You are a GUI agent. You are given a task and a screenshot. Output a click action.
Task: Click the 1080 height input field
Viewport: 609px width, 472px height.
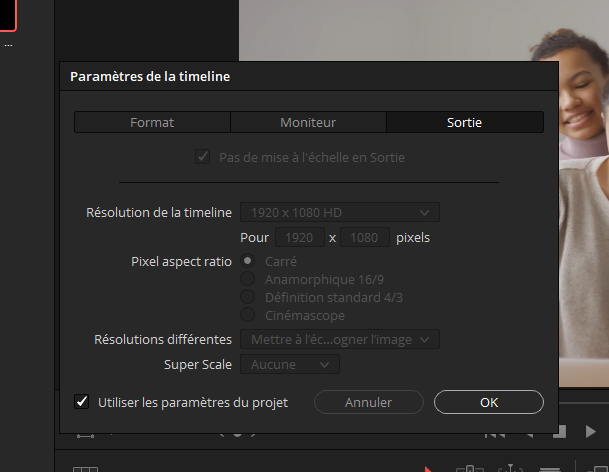point(364,238)
